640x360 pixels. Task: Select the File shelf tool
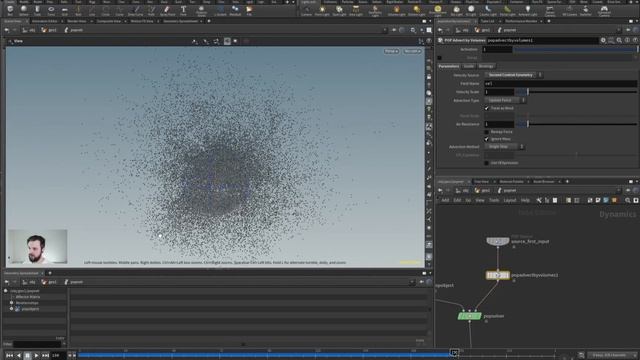coord(249,10)
